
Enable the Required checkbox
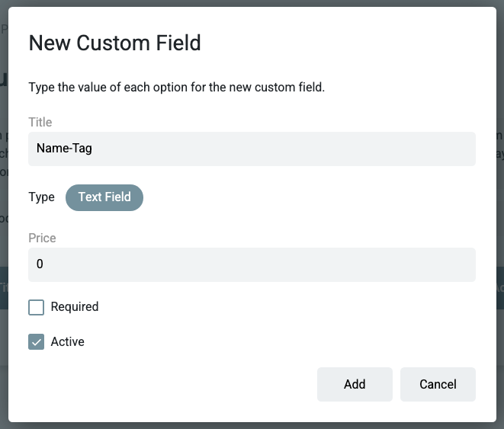click(36, 307)
